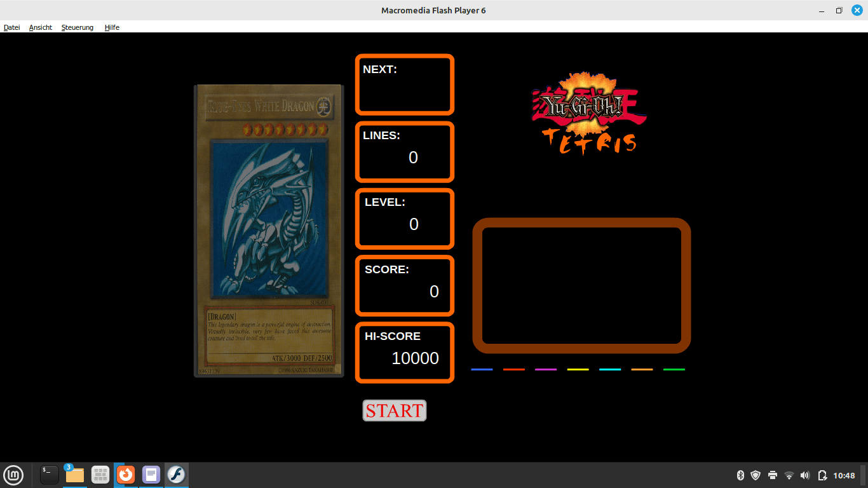Open the Steuerung menu
The height and width of the screenshot is (488, 868).
point(78,27)
